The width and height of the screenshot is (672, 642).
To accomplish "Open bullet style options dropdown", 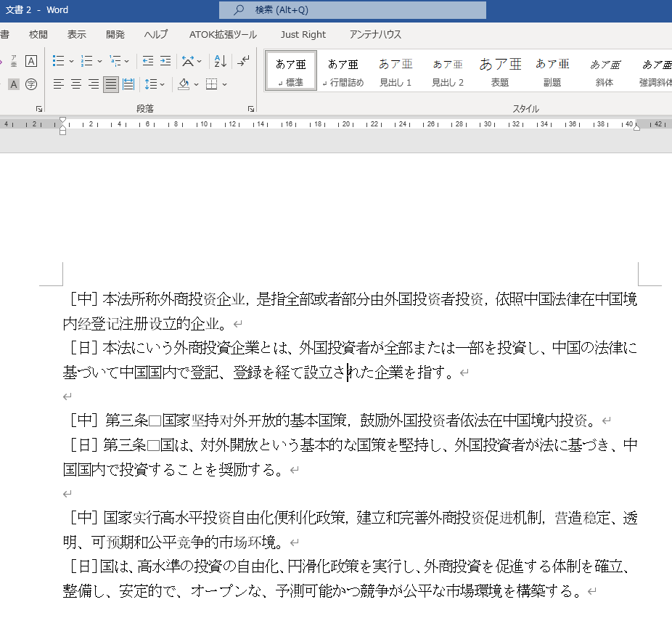I will pos(71,61).
